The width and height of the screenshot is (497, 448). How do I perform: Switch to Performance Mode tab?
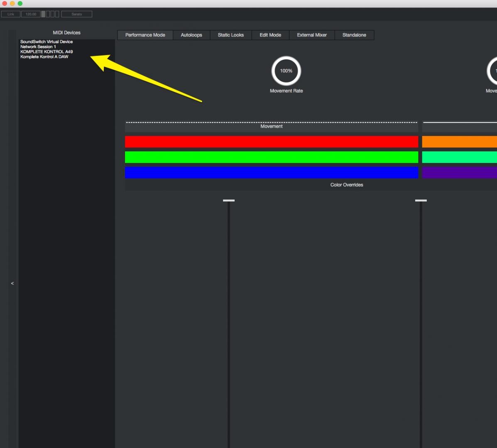click(145, 35)
